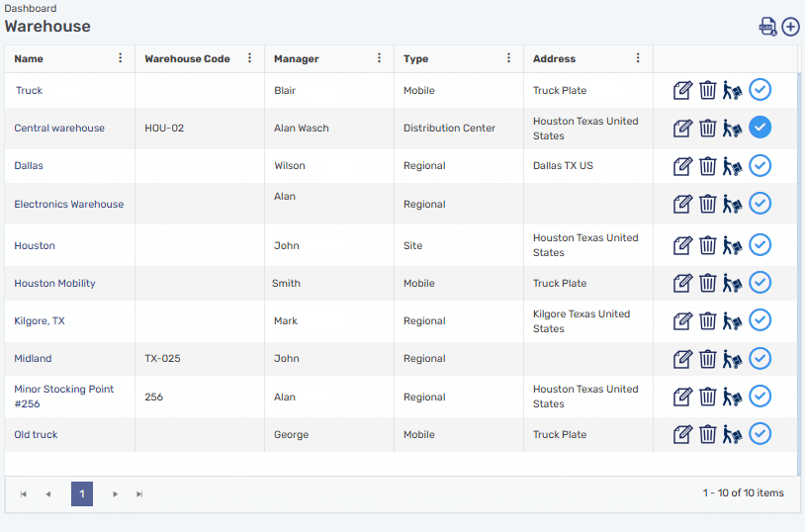Edit the Houston site warehouse
This screenshot has width=805, height=532.
[x=682, y=245]
